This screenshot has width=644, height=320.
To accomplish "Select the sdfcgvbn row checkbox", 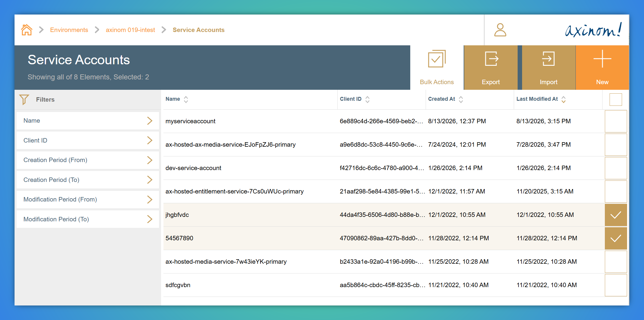I will [x=616, y=285].
